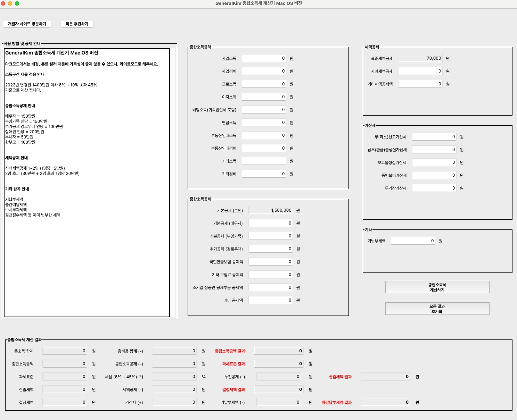Focus the 기본공제 (배우자) input field

click(271, 223)
